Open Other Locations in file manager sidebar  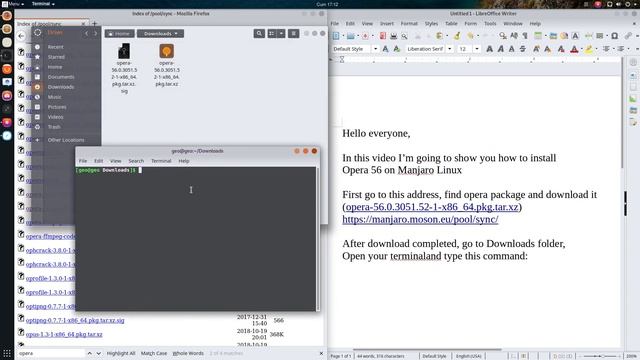point(66,140)
